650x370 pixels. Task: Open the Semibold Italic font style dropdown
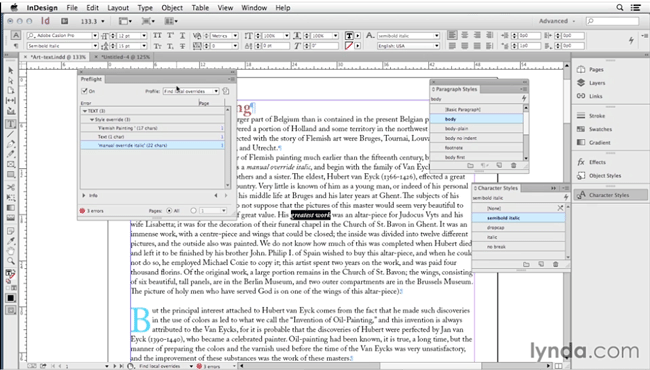tap(95, 46)
